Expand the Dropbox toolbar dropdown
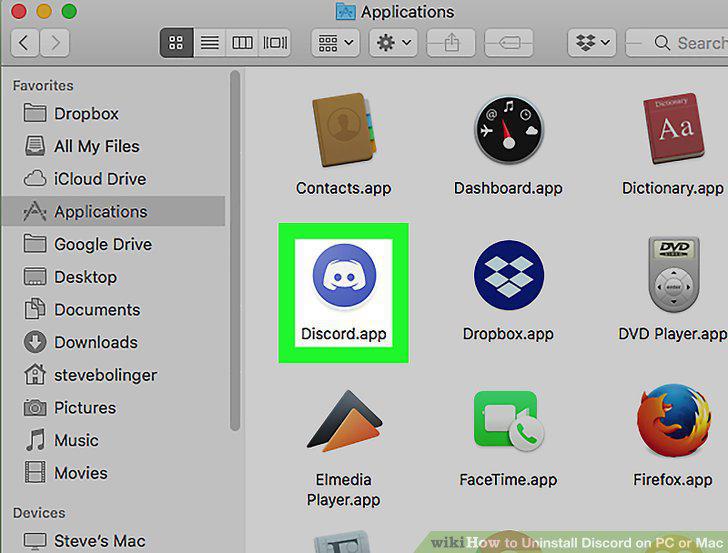Viewport: 728px width, 553px height. coord(592,43)
